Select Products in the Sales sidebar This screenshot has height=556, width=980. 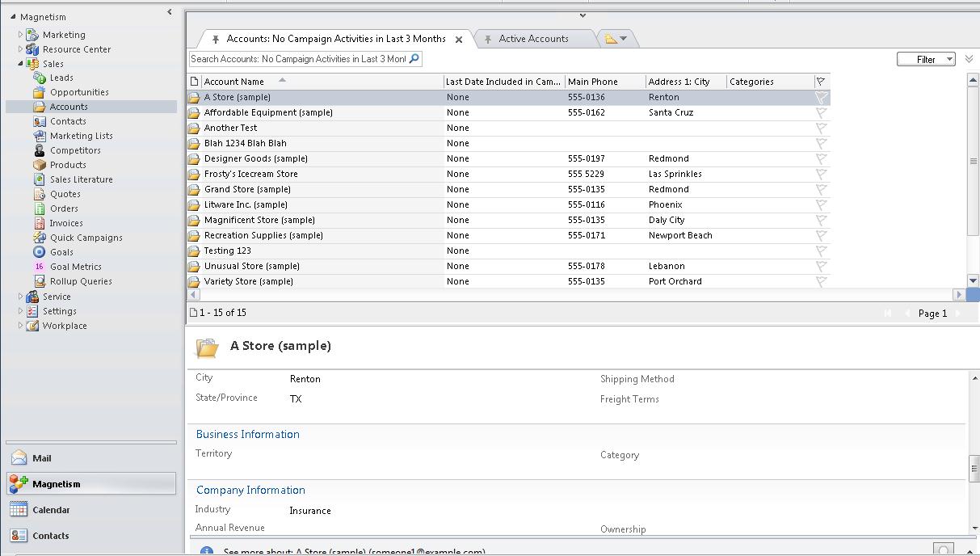click(69, 165)
